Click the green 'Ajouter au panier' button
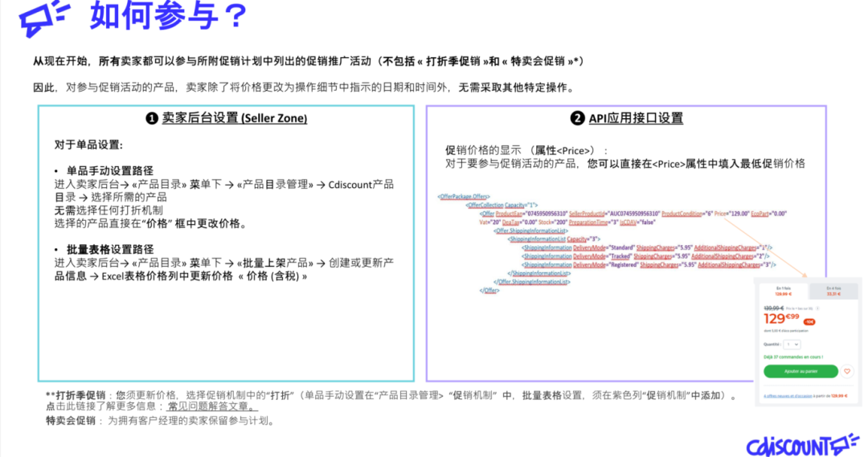The image size is (868, 457). pyautogui.click(x=801, y=371)
